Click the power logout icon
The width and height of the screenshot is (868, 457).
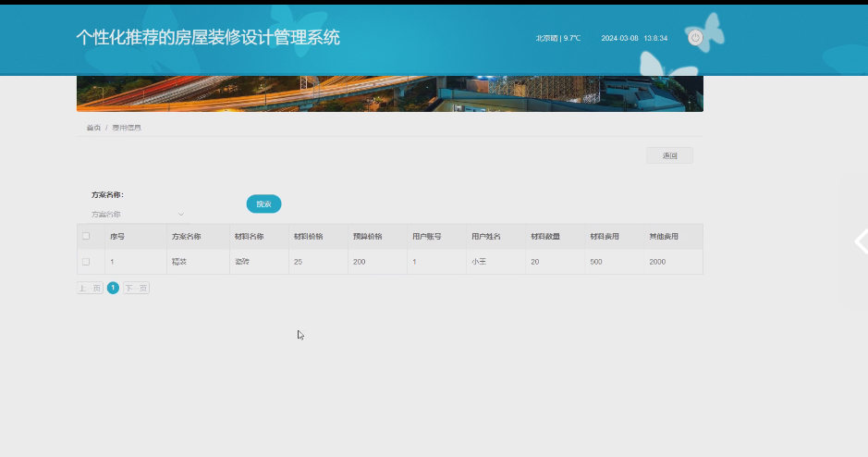tap(695, 38)
